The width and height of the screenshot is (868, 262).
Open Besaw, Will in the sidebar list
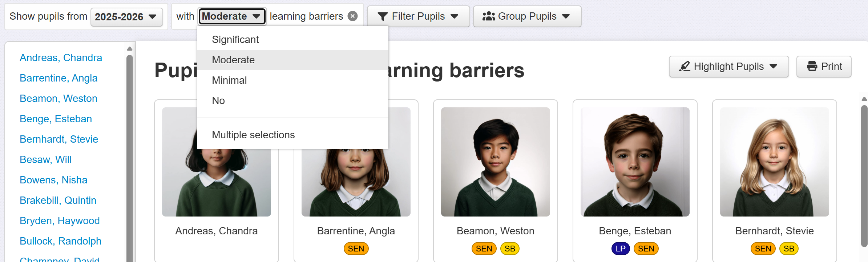45,159
